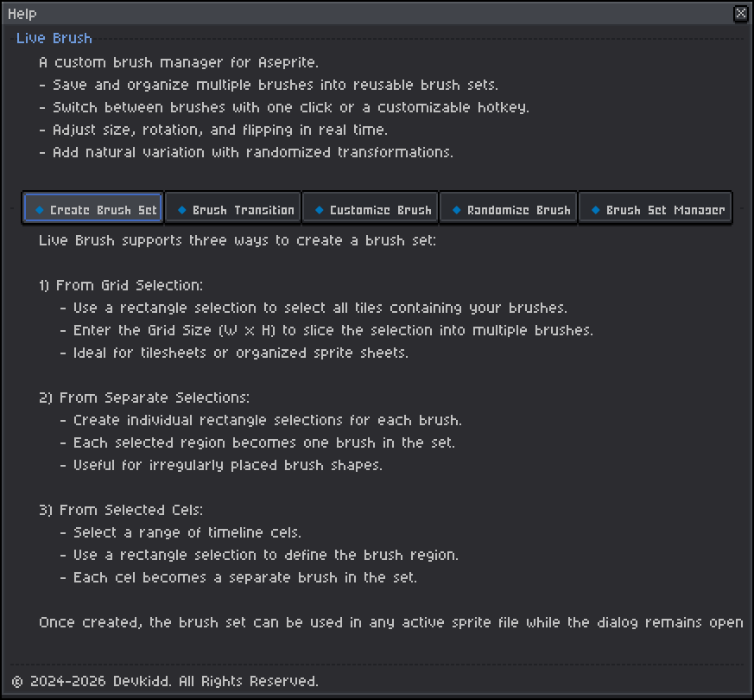Open the Create Brush Set tab
Screen dimensions: 754x700
(92, 208)
